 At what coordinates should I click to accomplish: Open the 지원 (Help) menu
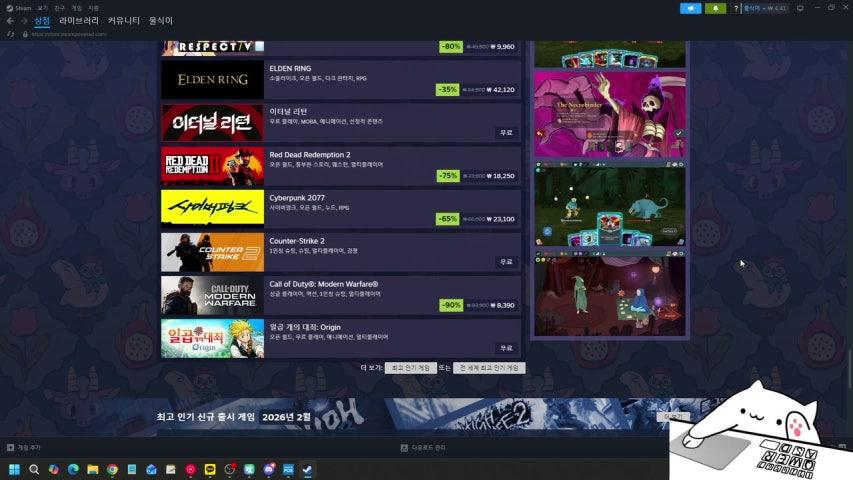94,8
